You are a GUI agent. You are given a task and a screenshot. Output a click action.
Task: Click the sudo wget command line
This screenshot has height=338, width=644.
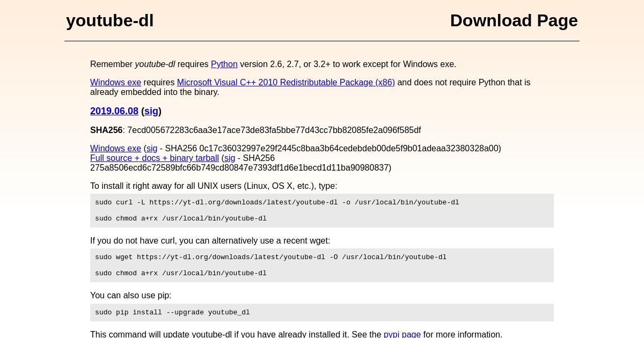(x=270, y=257)
